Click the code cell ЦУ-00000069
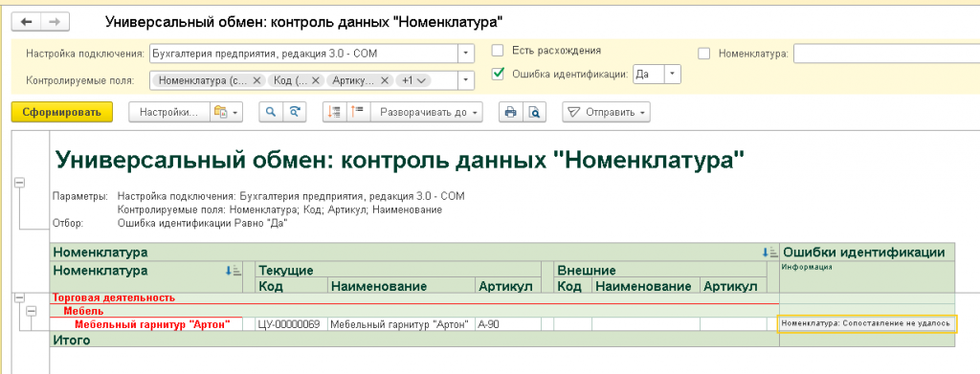 292,324
